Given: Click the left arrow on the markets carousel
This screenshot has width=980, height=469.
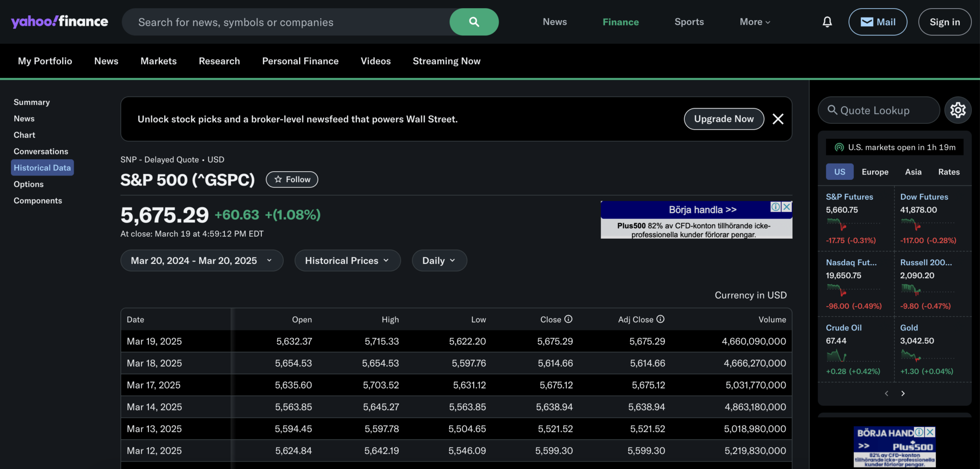Looking at the screenshot, I should 886,393.
